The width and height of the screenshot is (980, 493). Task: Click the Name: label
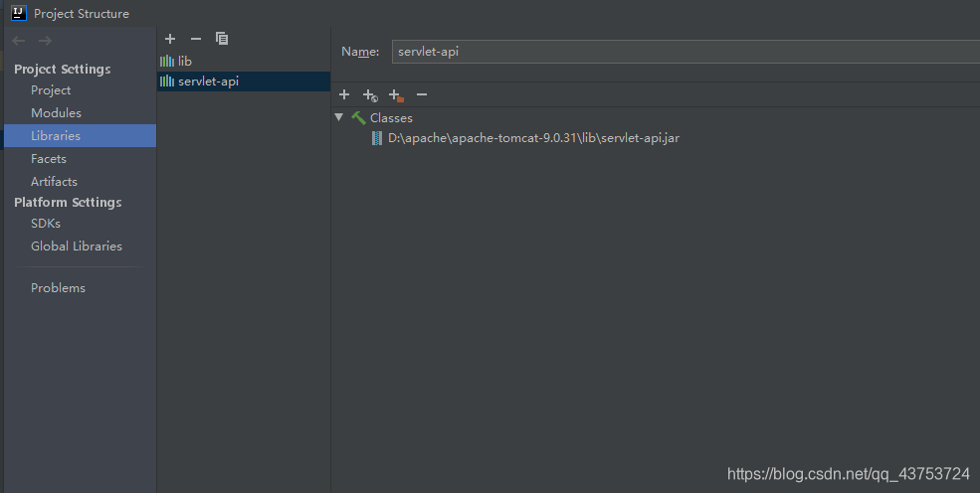[x=360, y=52]
